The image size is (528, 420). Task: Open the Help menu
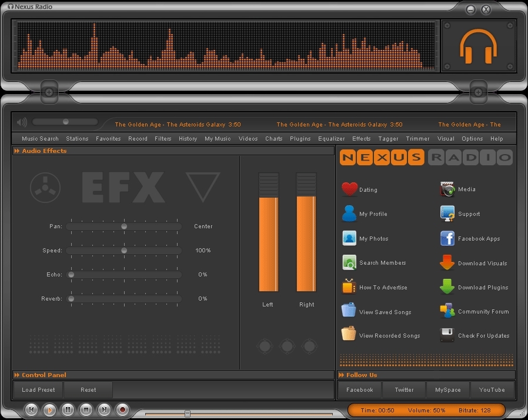[x=497, y=138]
